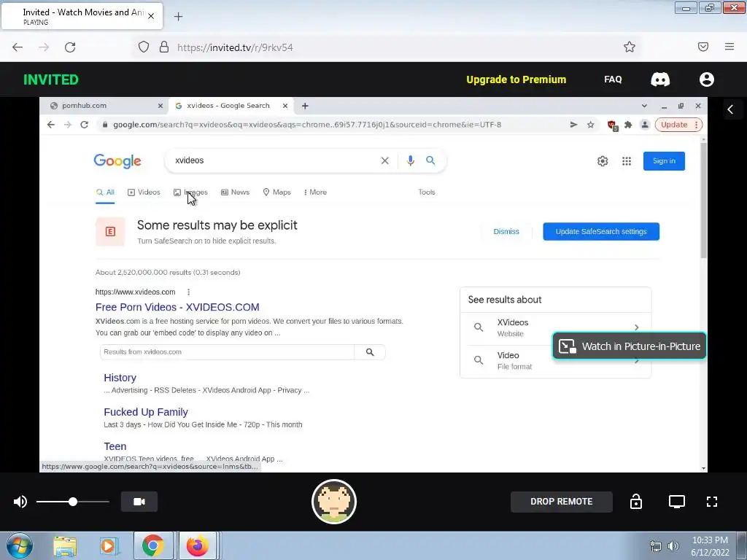The height and width of the screenshot is (560, 747).
Task: Open the three-dot menu beside the result URL
Action: [189, 292]
